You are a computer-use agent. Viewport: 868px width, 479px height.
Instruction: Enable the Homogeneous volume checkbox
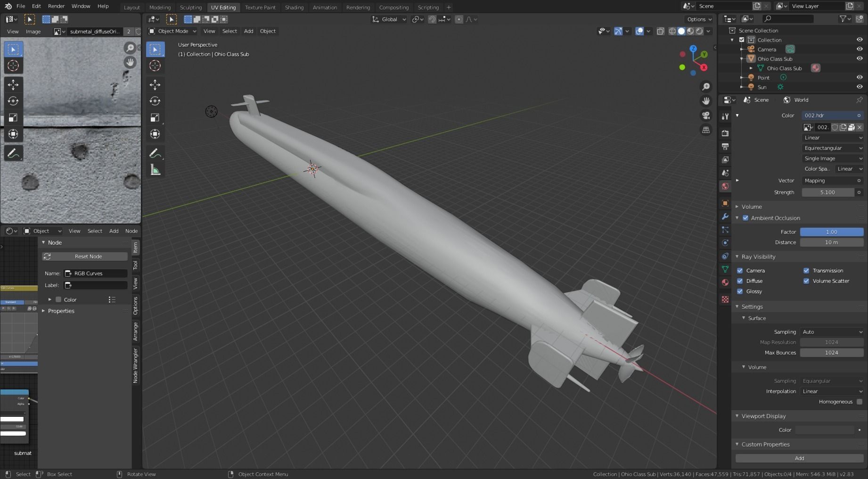click(x=860, y=402)
